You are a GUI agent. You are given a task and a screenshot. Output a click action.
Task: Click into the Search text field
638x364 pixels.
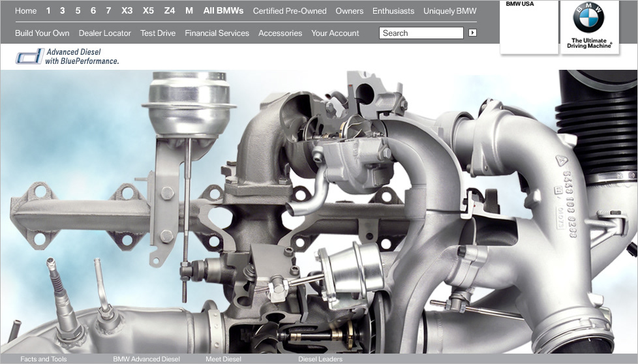[421, 33]
